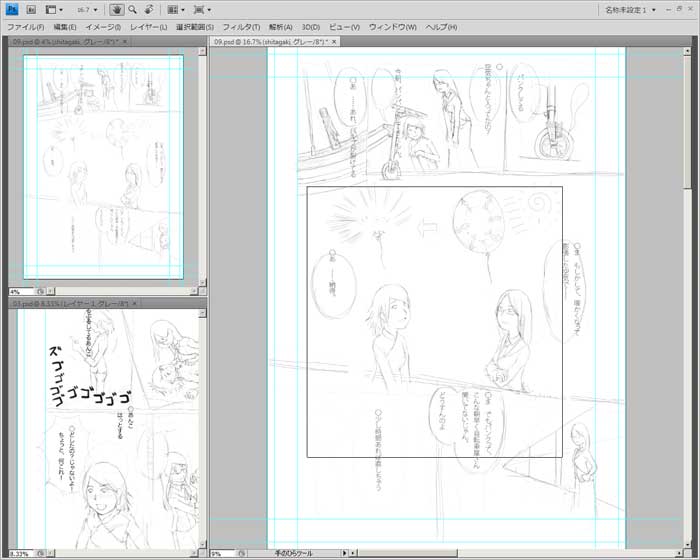This screenshot has width=700, height=560.
Task: Expand the 16.7 zoom level dropdown
Action: point(97,9)
